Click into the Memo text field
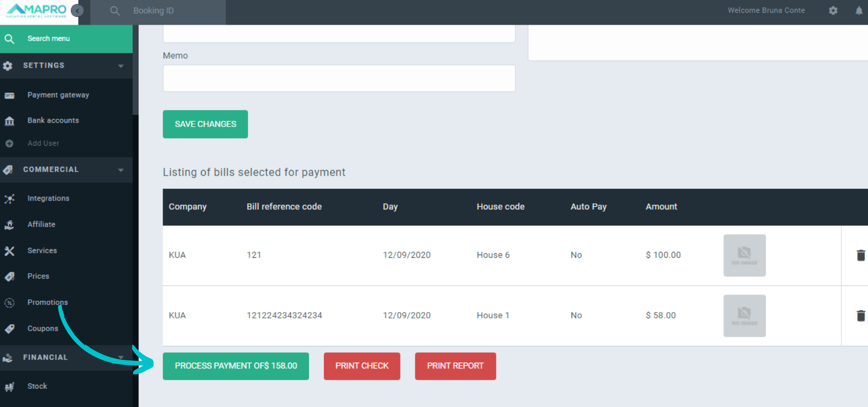 (x=339, y=78)
